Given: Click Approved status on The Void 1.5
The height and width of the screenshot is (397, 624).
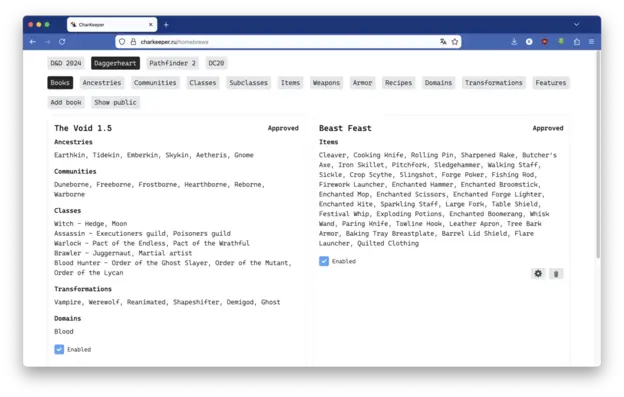Looking at the screenshot, I should pyautogui.click(x=283, y=128).
